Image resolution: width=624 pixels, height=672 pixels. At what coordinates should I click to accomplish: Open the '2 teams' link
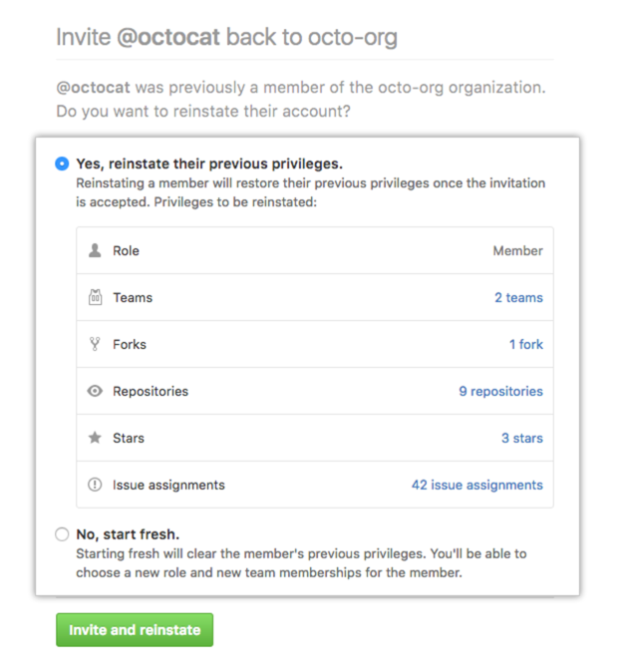pos(518,297)
